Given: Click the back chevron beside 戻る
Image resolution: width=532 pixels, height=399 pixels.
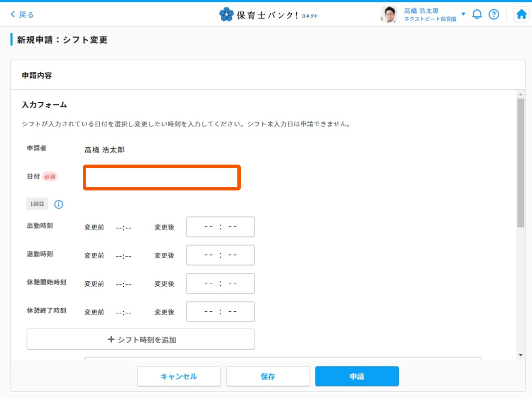Looking at the screenshot, I should click(x=12, y=14).
